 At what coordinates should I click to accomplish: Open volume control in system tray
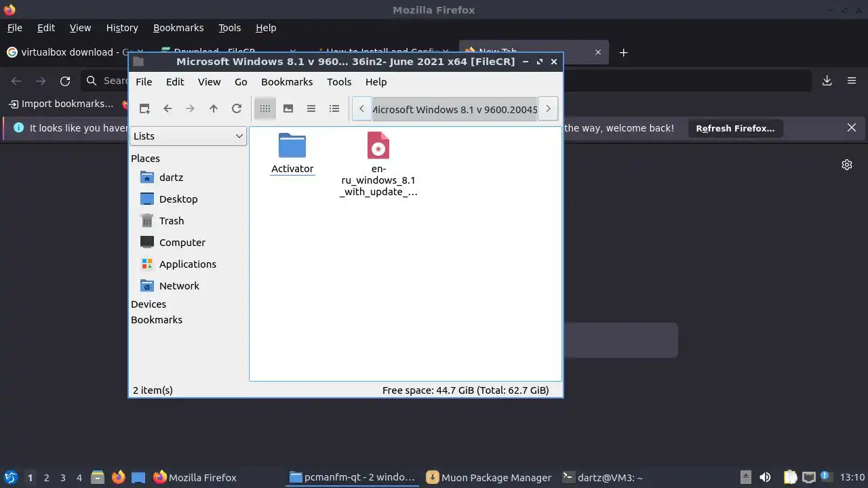[x=765, y=478]
